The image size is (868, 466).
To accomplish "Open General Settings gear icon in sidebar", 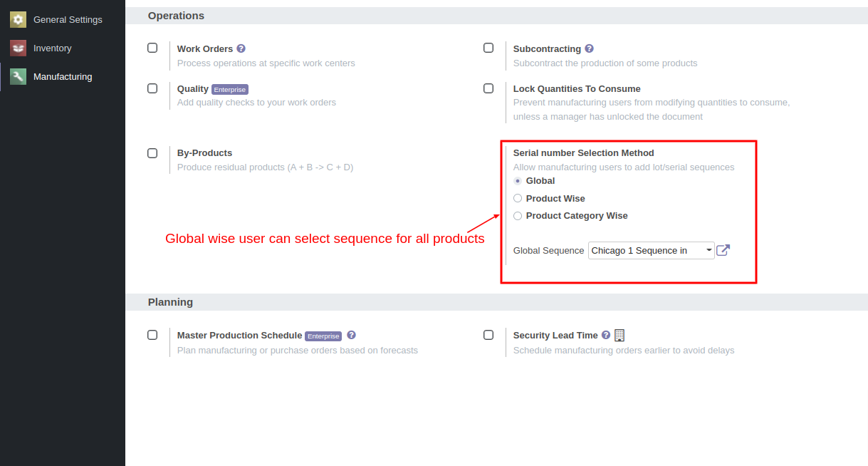I will [x=18, y=19].
